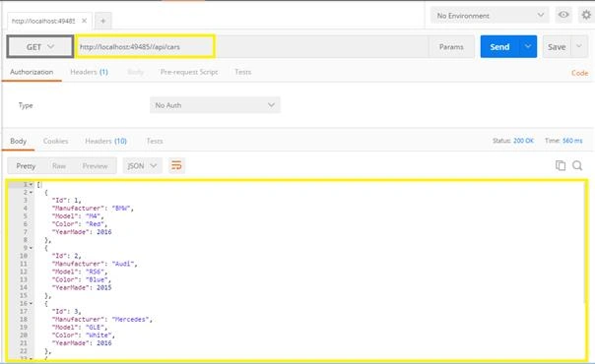Close the localhost request tab
This screenshot has height=364, width=595.
[85, 21]
